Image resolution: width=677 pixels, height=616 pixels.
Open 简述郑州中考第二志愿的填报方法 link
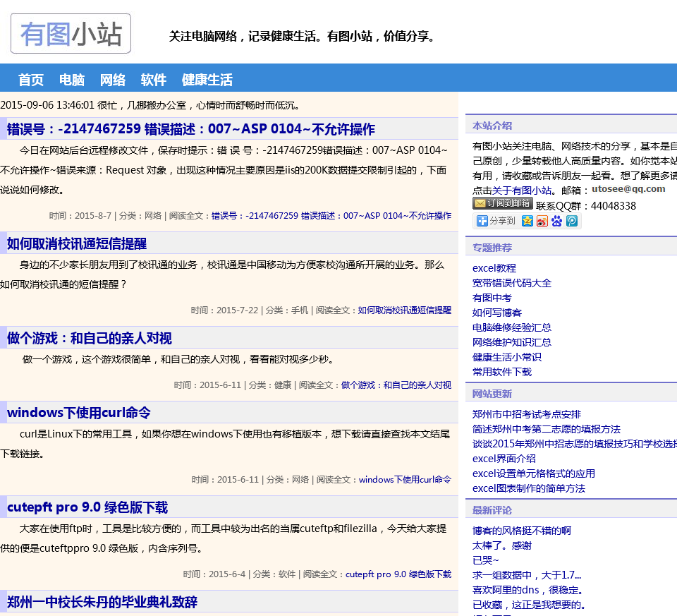coord(547,429)
